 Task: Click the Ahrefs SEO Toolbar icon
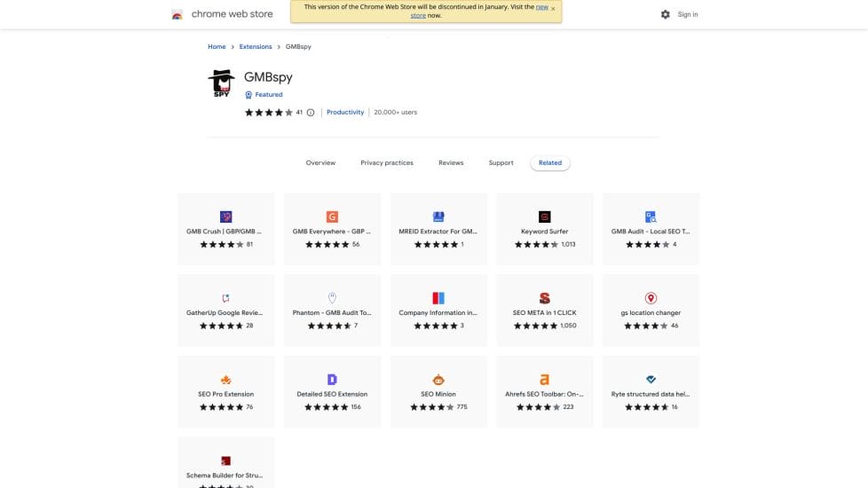point(544,380)
